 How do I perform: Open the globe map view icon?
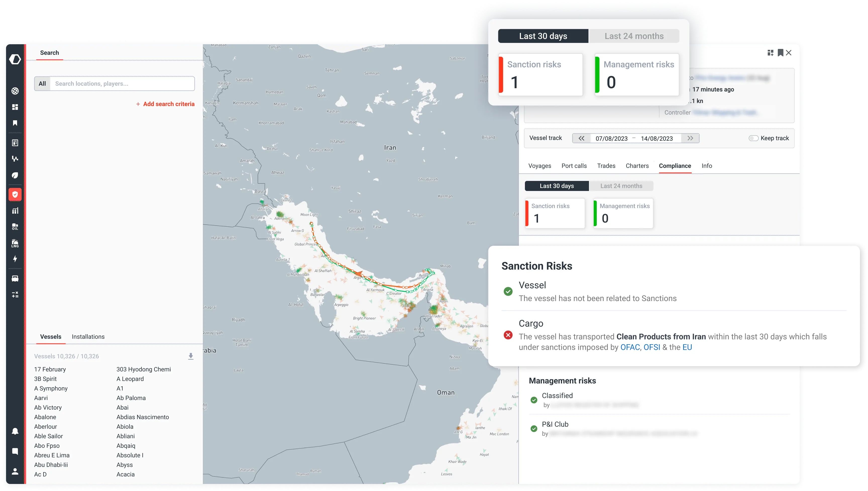15,91
